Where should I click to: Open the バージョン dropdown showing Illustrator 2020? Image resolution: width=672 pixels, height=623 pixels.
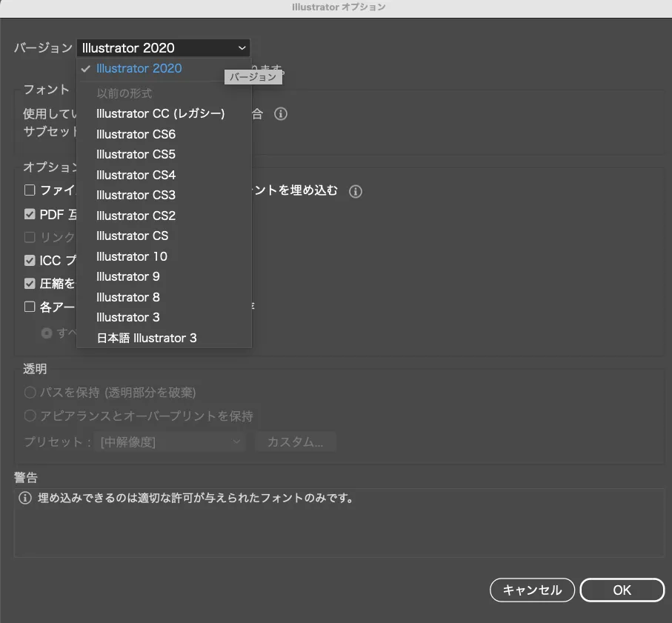163,48
